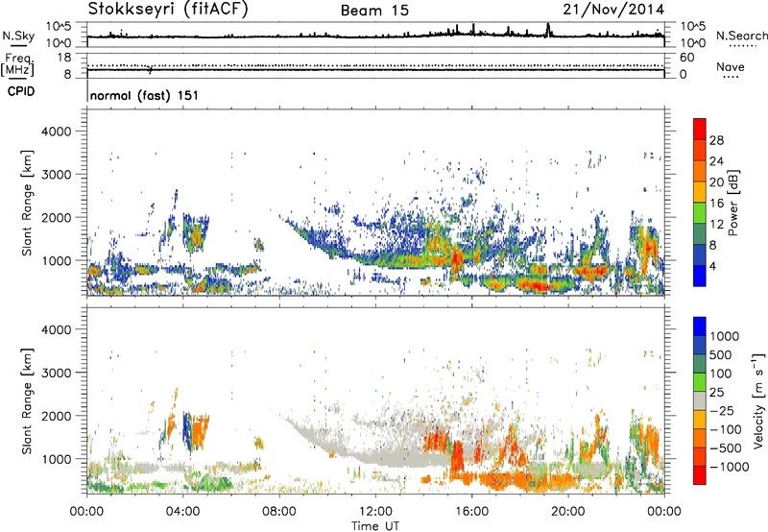
Task: Click the blue velocity patch near 04:00
Action: click(186, 430)
